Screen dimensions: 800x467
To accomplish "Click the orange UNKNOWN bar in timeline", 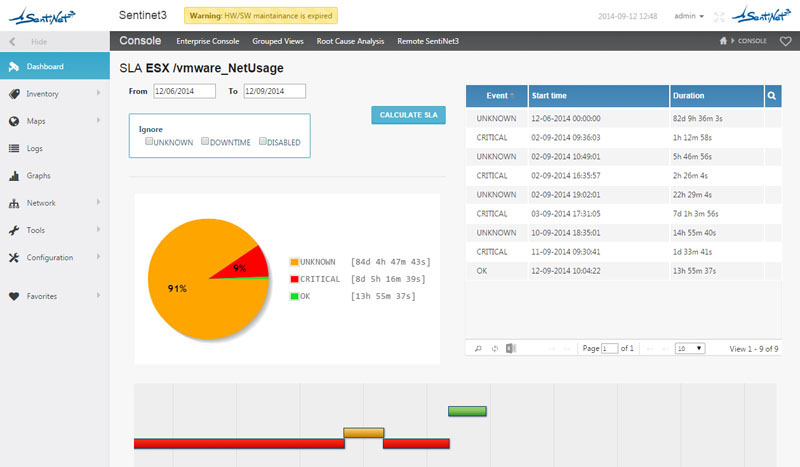I will pyautogui.click(x=363, y=433).
